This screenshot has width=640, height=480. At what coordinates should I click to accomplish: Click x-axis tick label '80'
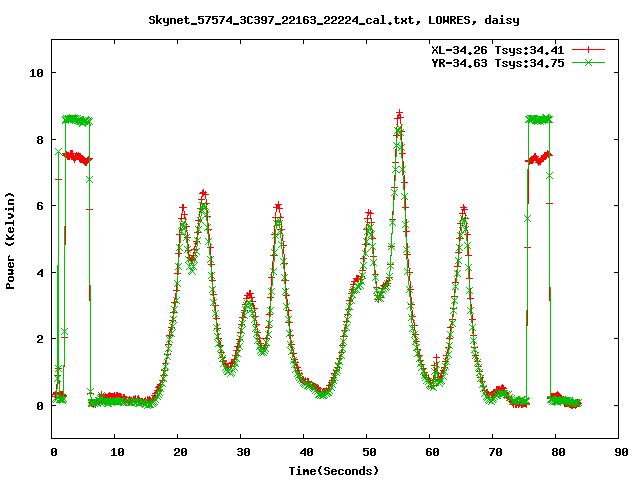click(x=558, y=452)
